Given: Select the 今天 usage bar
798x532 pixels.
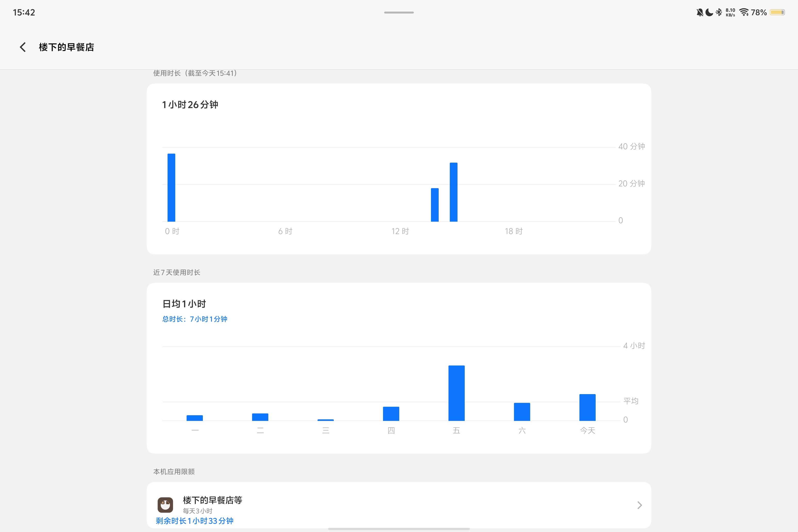Looking at the screenshot, I should pos(587,407).
